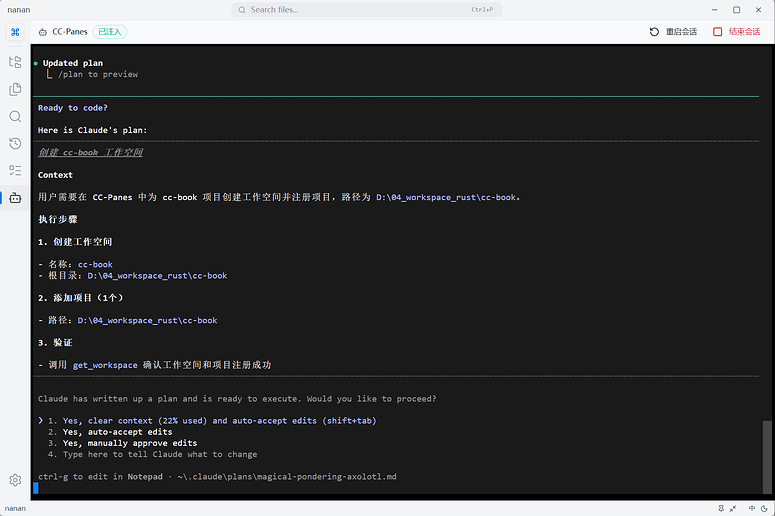Click the magnifier icon in the Search files box
This screenshot has width=775, height=516.
(242, 10)
